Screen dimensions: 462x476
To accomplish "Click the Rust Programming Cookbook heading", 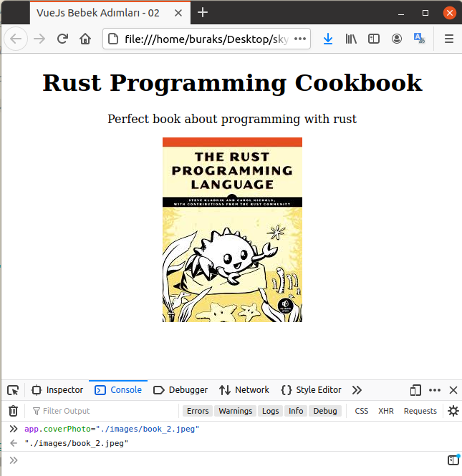I will pyautogui.click(x=232, y=83).
